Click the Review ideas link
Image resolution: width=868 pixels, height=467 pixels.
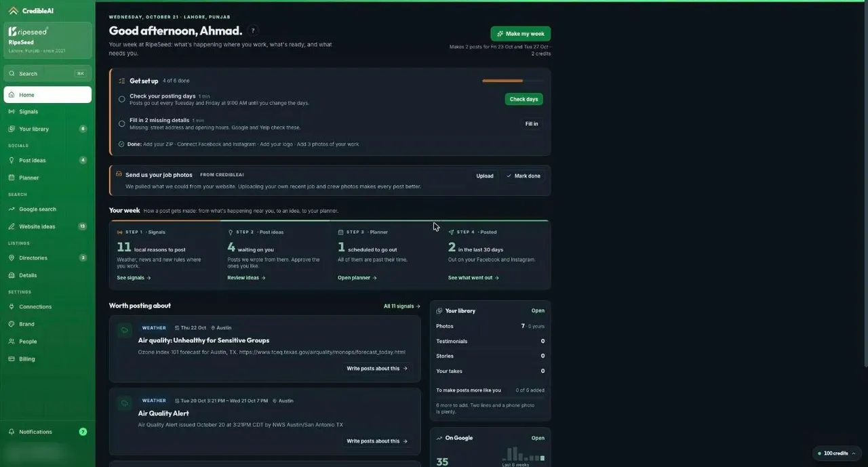point(246,278)
